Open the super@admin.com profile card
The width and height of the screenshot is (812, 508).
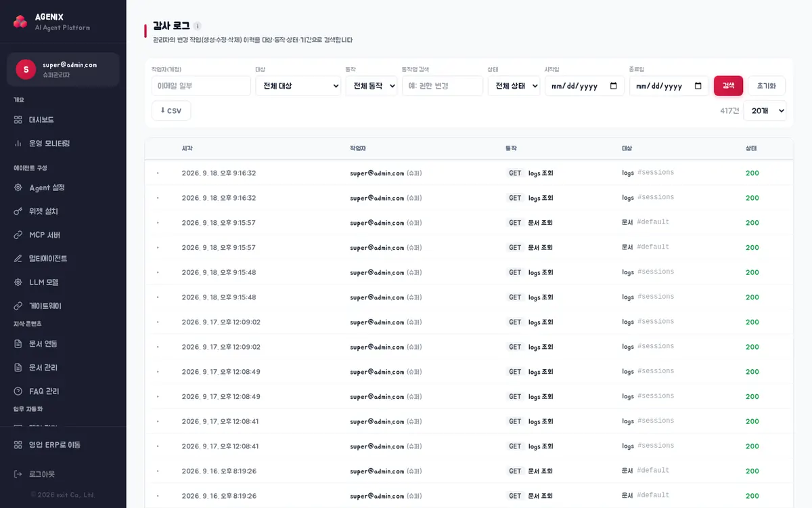[63, 69]
